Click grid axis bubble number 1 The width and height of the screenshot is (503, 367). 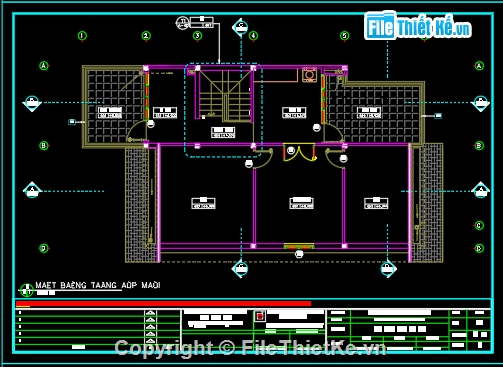[82, 36]
